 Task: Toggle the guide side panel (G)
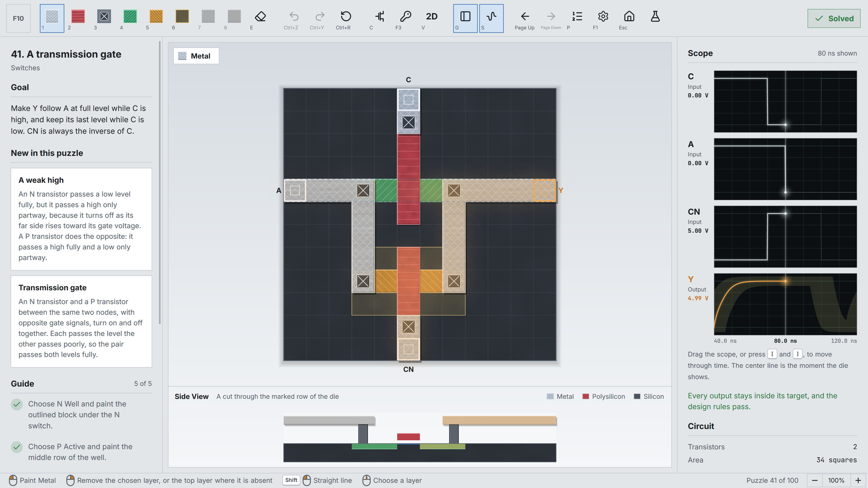465,18
